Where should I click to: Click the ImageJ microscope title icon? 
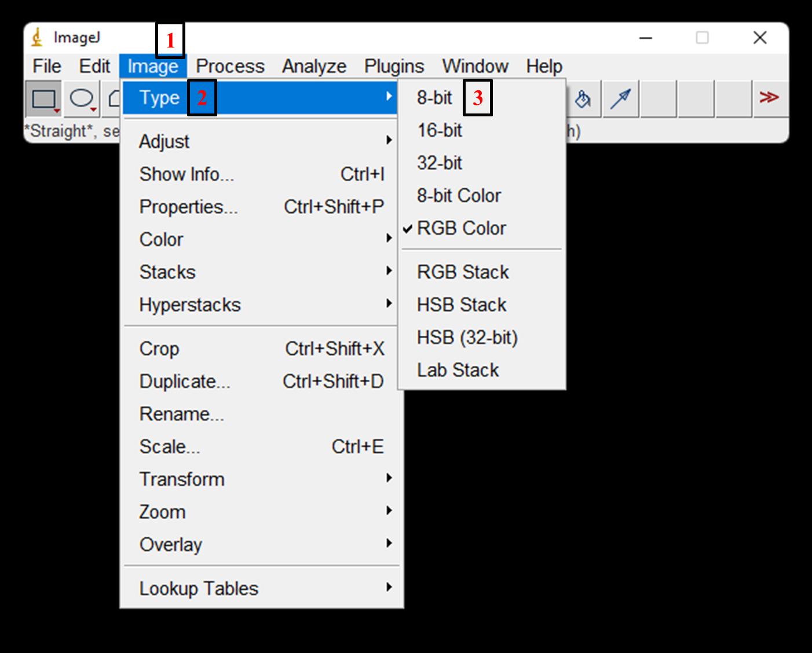[x=38, y=38]
